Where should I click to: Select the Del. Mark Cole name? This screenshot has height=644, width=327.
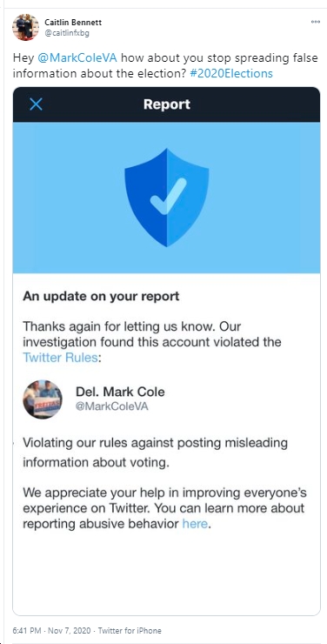pos(120,392)
